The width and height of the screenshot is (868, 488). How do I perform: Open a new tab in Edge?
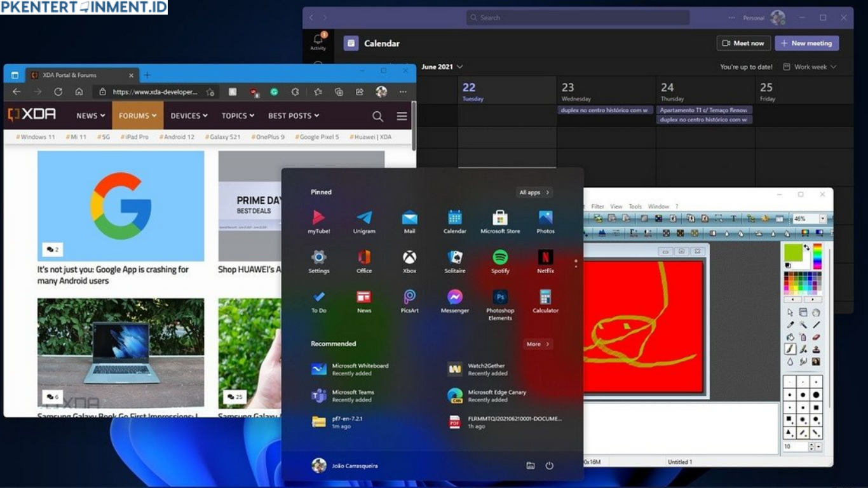point(147,75)
